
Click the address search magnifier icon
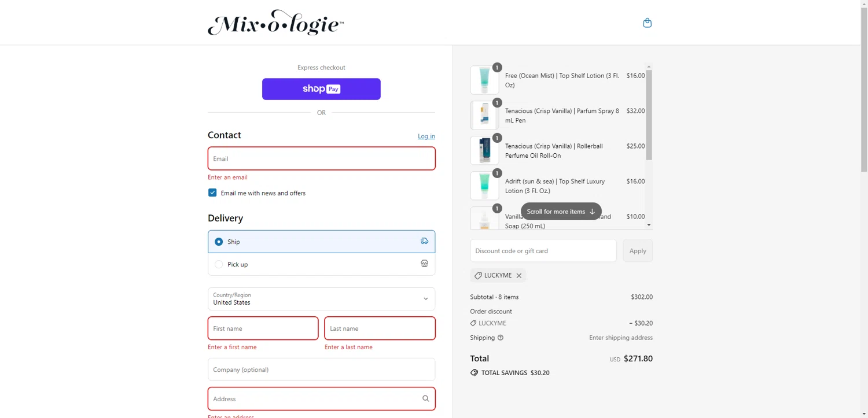tap(425, 398)
